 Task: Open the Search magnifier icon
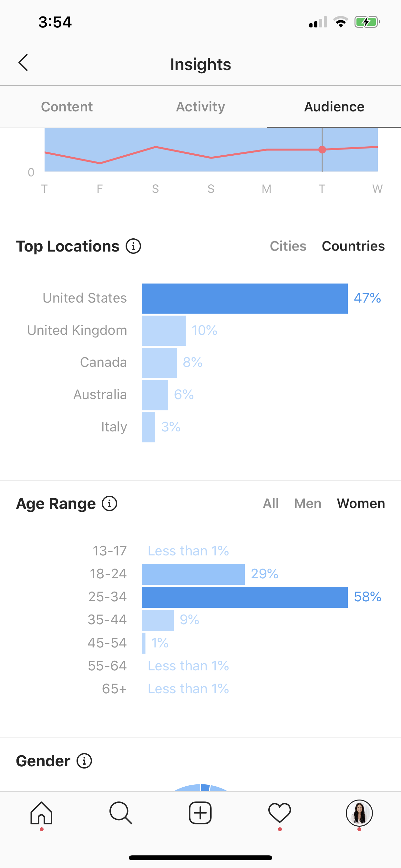coord(121,813)
